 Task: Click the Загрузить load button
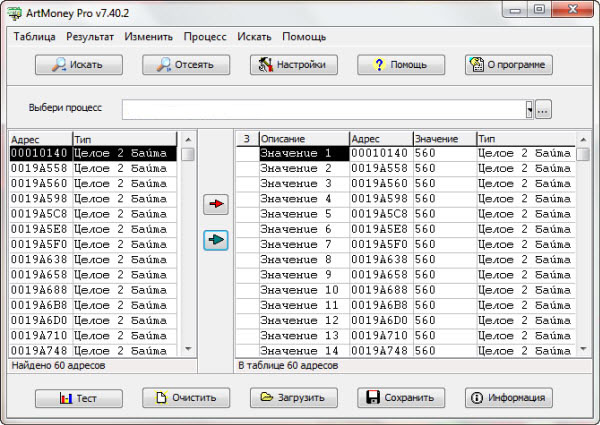pos(293,397)
